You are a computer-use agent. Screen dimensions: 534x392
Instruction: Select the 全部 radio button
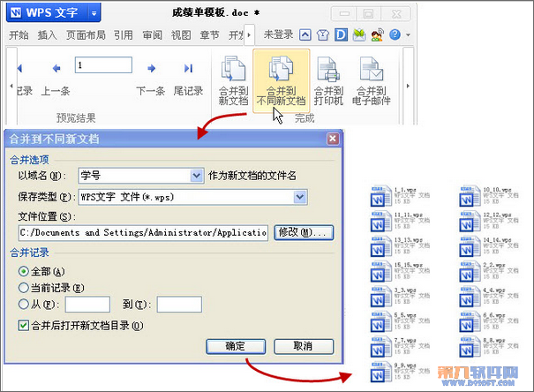[24, 271]
